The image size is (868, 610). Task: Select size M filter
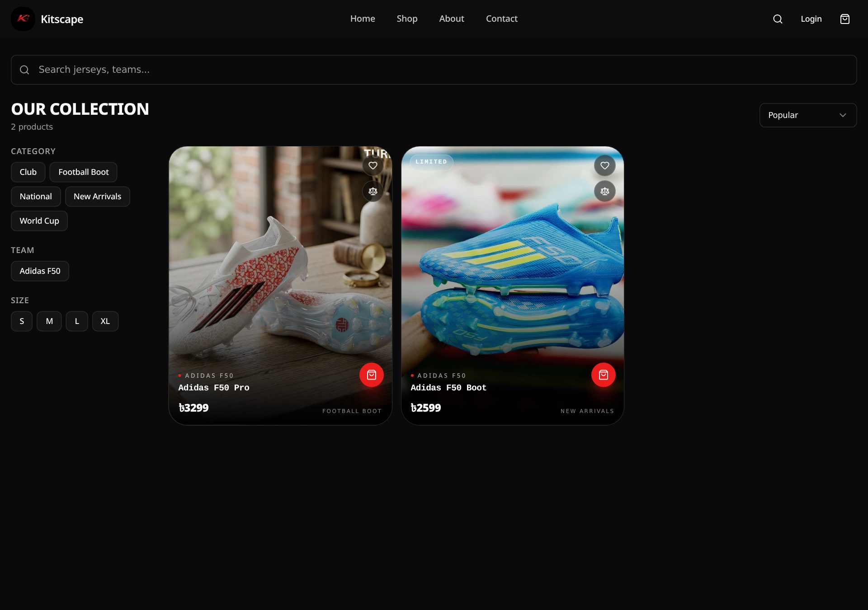click(x=49, y=321)
